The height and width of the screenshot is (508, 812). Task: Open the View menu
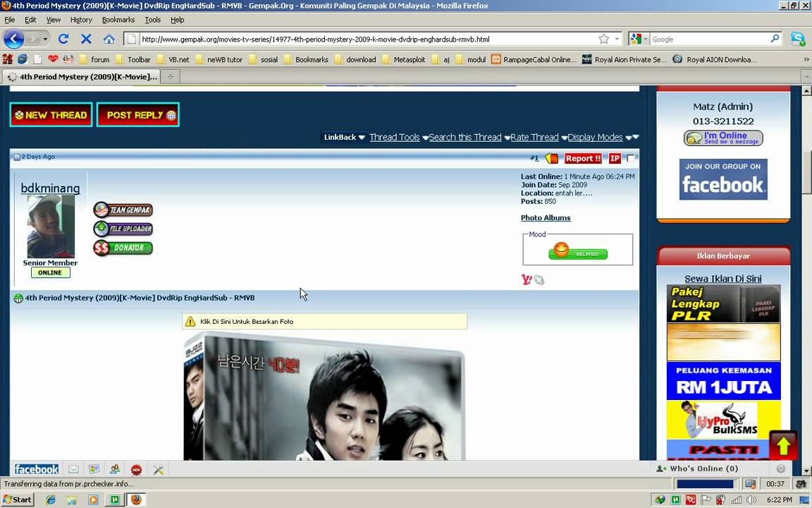coord(54,20)
